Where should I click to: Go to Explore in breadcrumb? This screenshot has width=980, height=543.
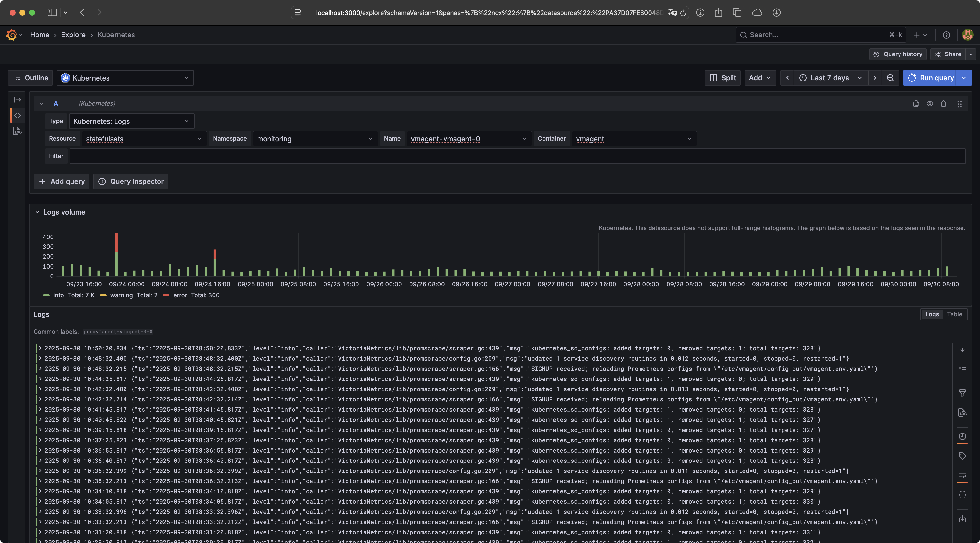[x=73, y=35]
